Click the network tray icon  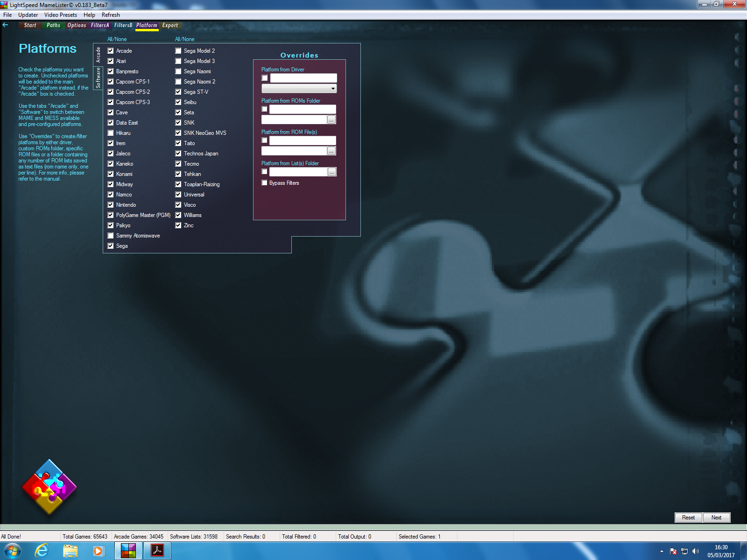point(684,551)
